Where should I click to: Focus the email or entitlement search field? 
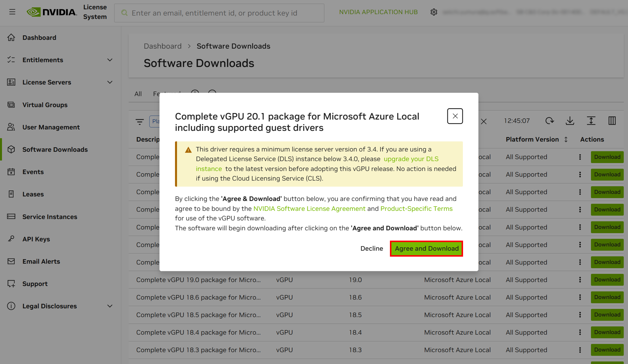pyautogui.click(x=219, y=13)
